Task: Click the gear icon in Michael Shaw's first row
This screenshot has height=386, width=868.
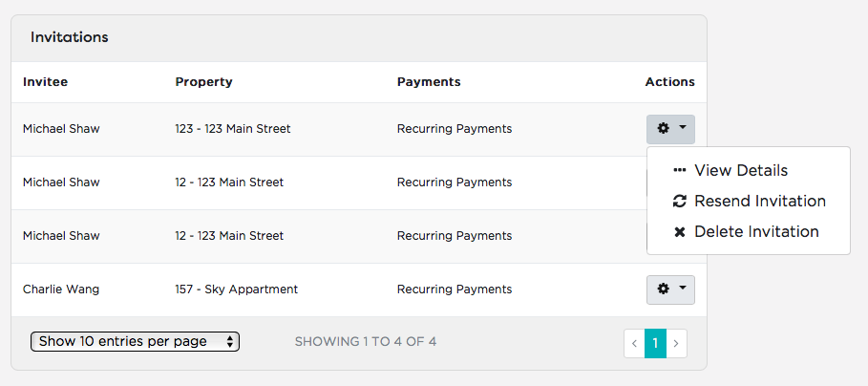Action: (x=663, y=128)
